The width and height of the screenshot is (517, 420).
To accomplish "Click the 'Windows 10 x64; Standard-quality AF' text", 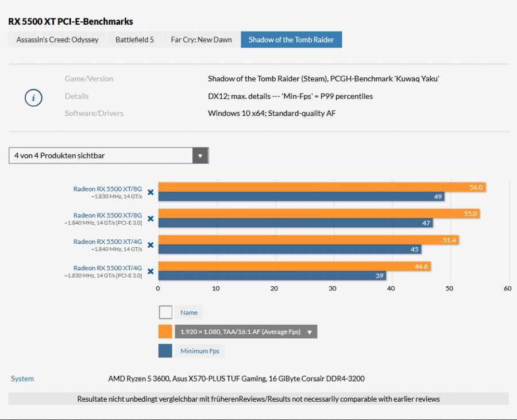I will 272,113.
